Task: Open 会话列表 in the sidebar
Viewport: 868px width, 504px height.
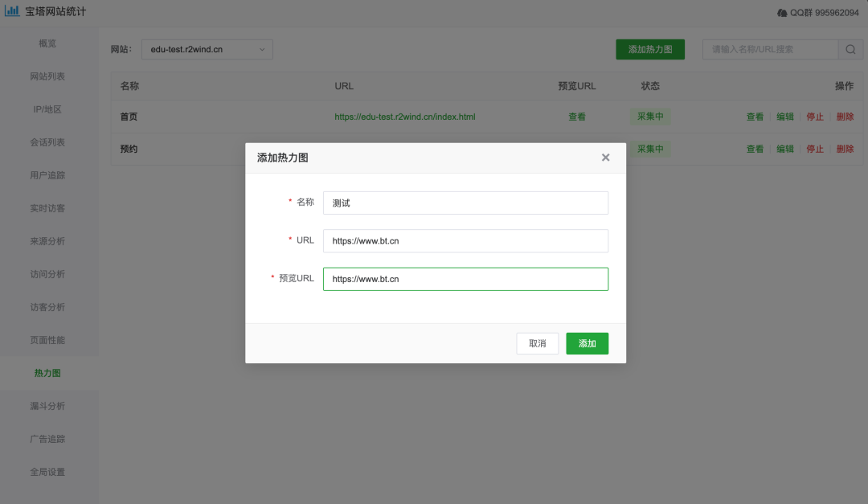Action: [x=47, y=142]
